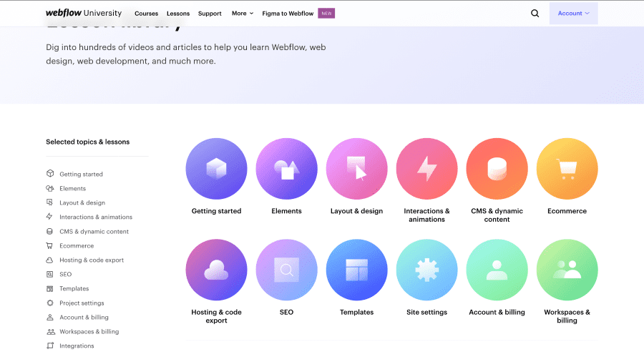Click the cube icon beside Getting started in sidebar
The image size is (644, 357).
(x=50, y=173)
